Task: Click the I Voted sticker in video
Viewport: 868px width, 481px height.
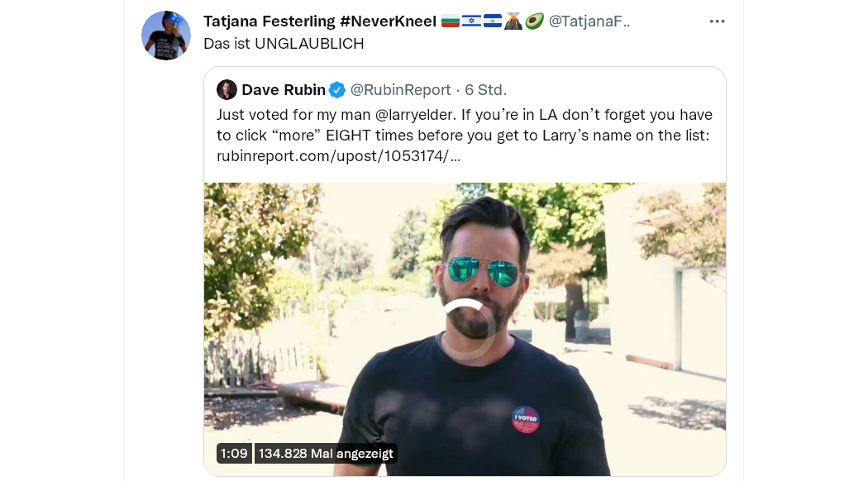Action: point(525,420)
